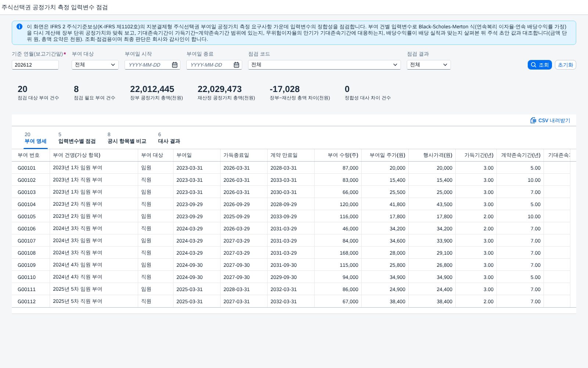Viewport: 588px width, 368px height.
Task: Click the 0 정합성 대사 차이 건수 figure
Action: 347,89
